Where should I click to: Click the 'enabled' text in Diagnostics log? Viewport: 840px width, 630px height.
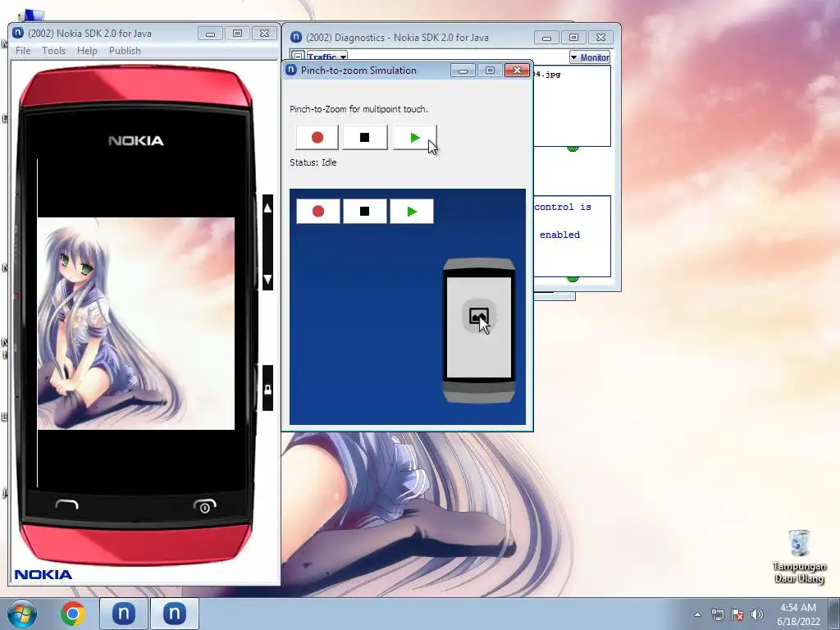559,235
